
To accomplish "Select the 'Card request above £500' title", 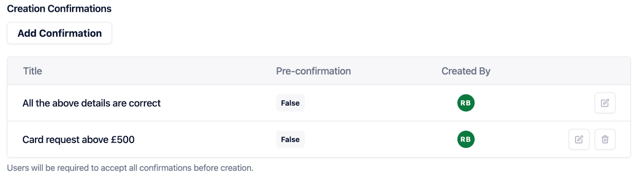I will tap(78, 140).
